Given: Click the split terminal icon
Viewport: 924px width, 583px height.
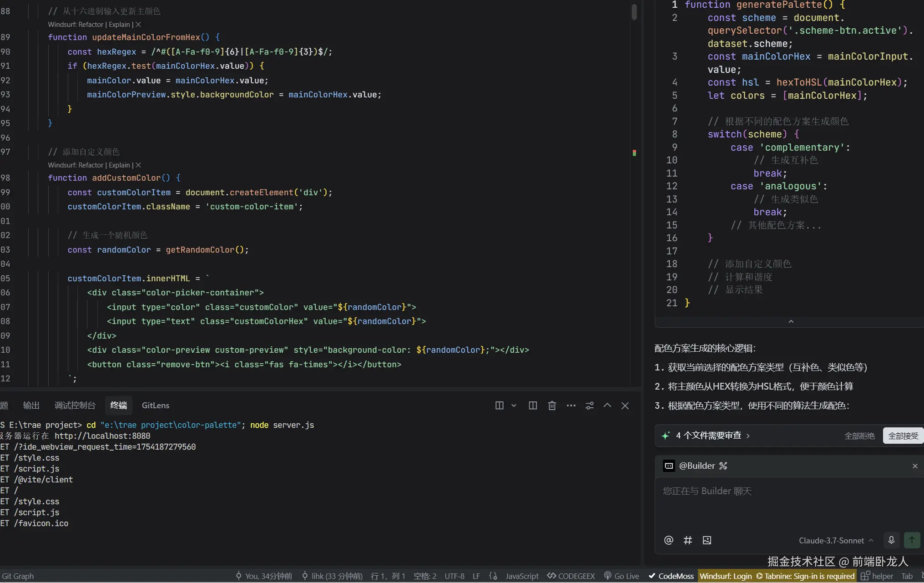Looking at the screenshot, I should click(533, 406).
